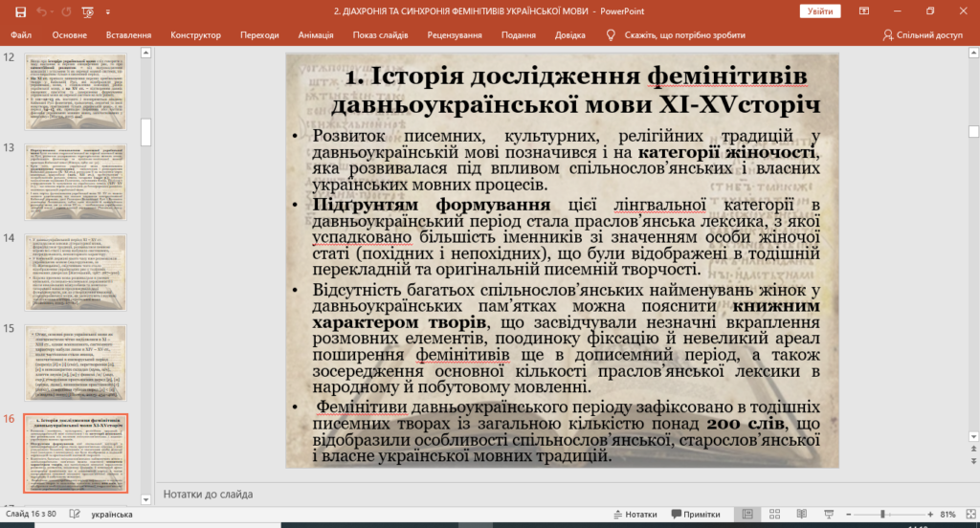Click the Увійти sign-in button
The width and height of the screenshot is (980, 528).
click(820, 11)
